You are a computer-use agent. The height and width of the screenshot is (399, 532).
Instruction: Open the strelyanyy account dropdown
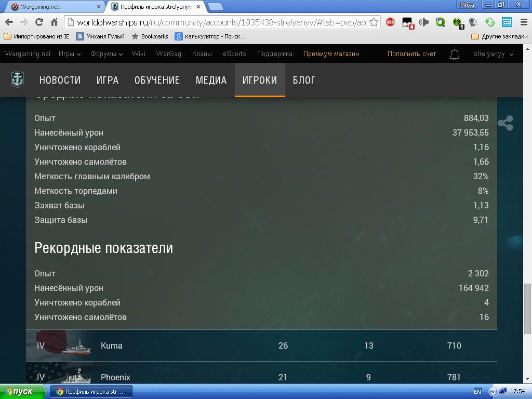click(493, 54)
